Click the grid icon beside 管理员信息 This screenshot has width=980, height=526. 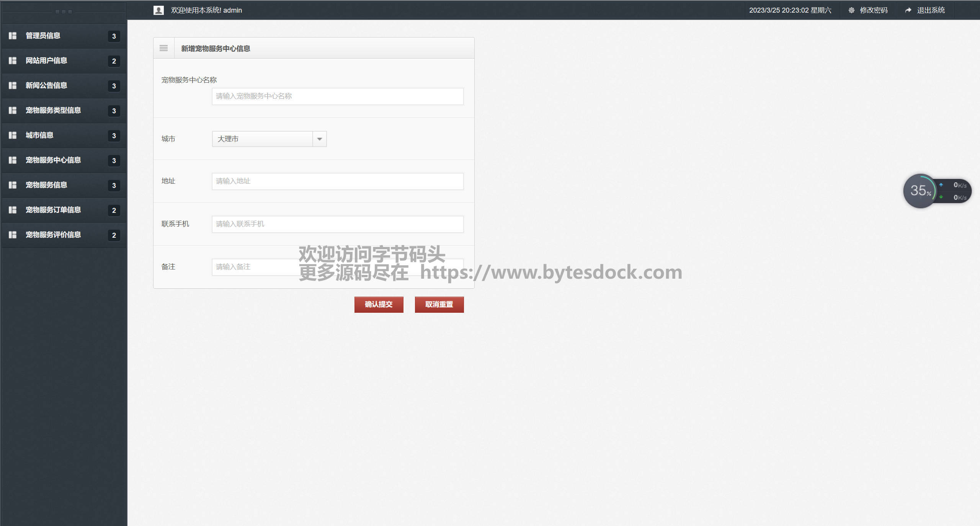(x=13, y=36)
